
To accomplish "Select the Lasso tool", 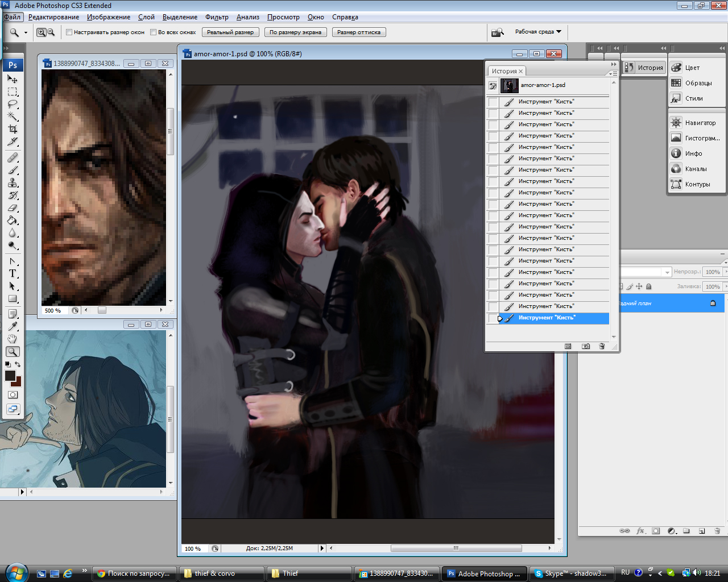I will click(x=13, y=104).
